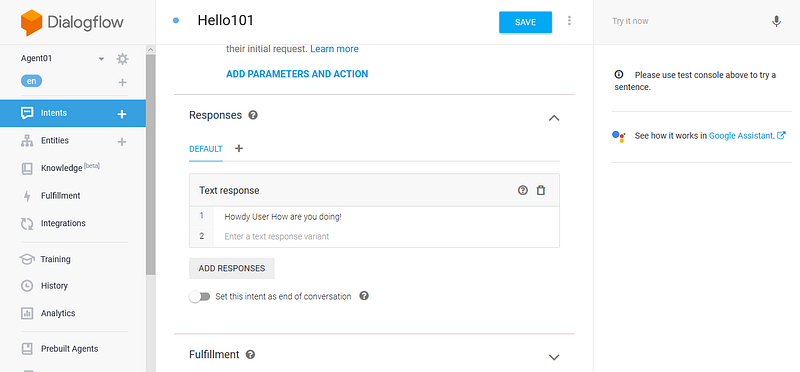The image size is (800, 372).
Task: Open help for Responses section
Action: [253, 115]
